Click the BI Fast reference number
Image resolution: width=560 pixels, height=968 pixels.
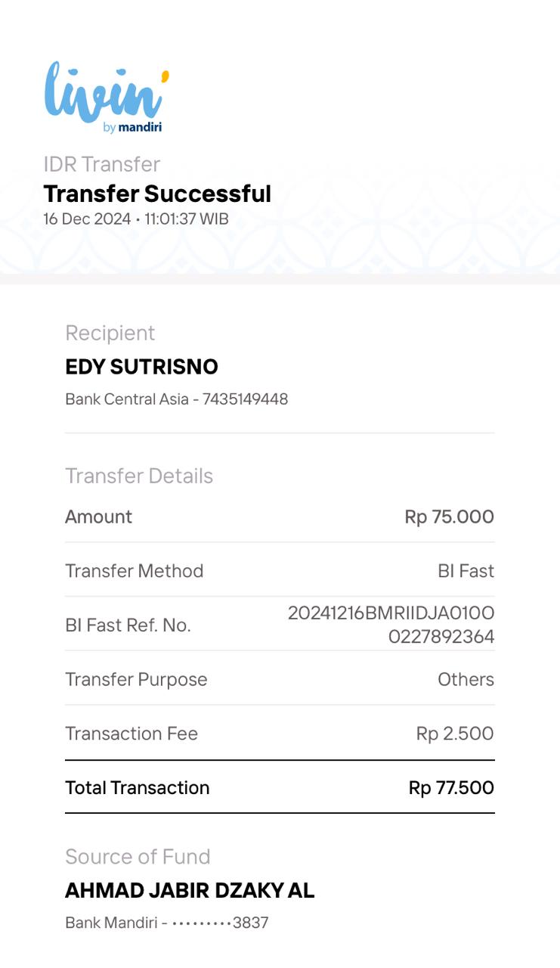pyautogui.click(x=391, y=625)
